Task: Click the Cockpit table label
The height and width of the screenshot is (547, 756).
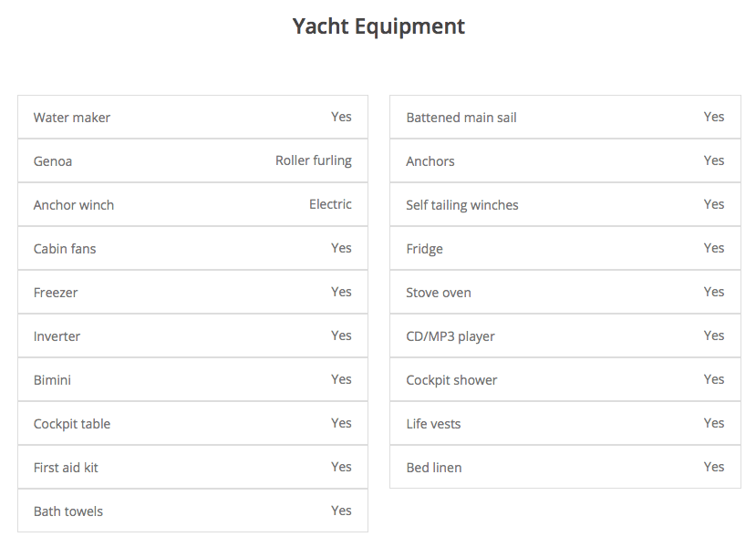Action: click(72, 424)
